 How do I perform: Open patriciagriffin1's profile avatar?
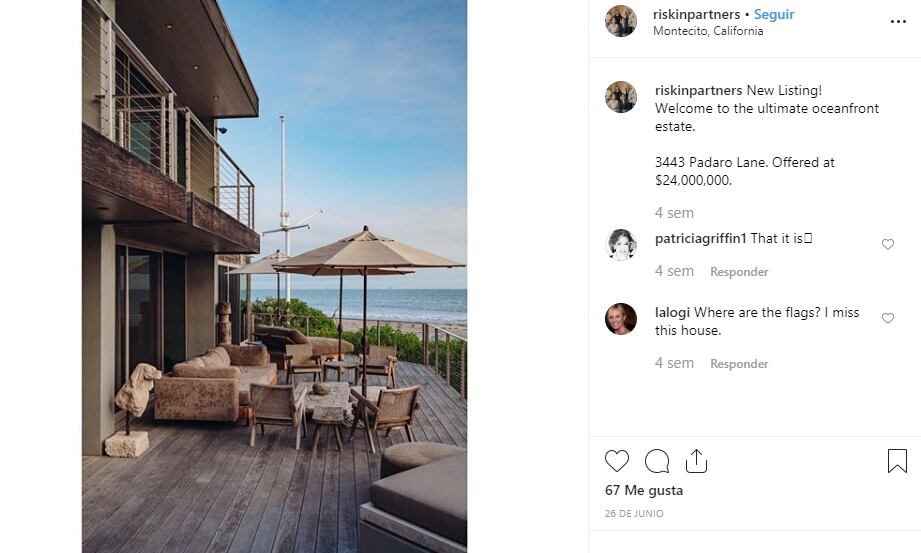pyautogui.click(x=621, y=244)
